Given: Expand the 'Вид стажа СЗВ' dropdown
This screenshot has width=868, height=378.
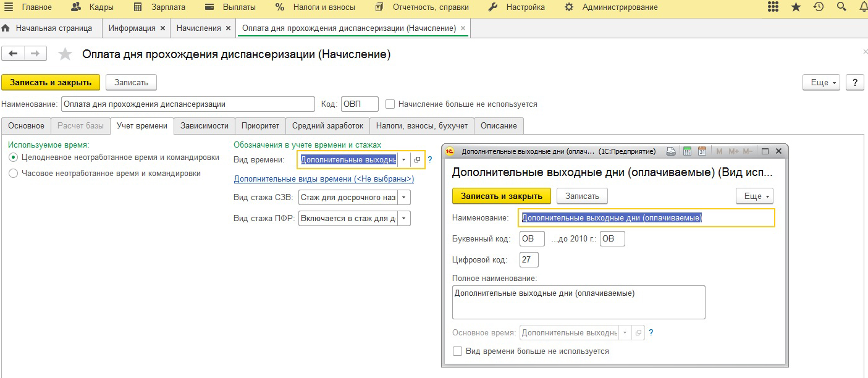Looking at the screenshot, I should (404, 197).
